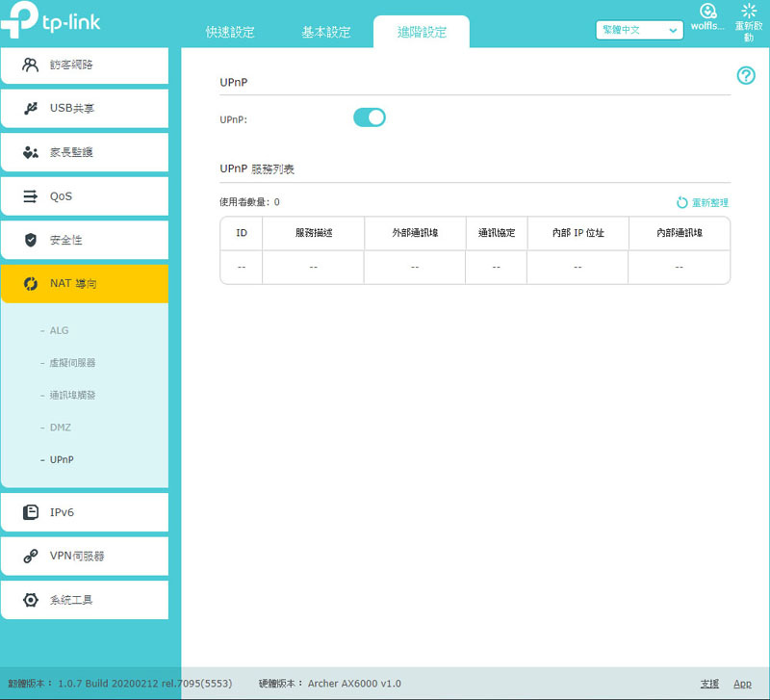
Task: Open the App link in footer
Action: pos(742,684)
